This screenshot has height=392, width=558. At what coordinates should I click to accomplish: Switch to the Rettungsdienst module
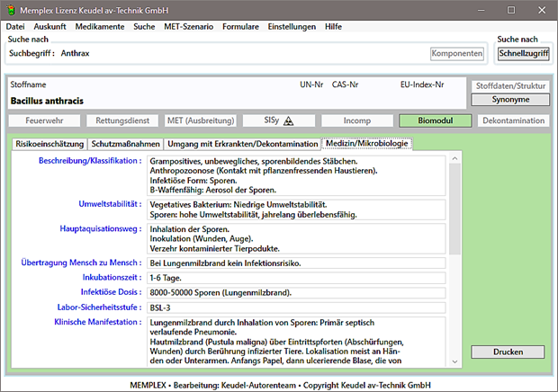[x=122, y=120]
